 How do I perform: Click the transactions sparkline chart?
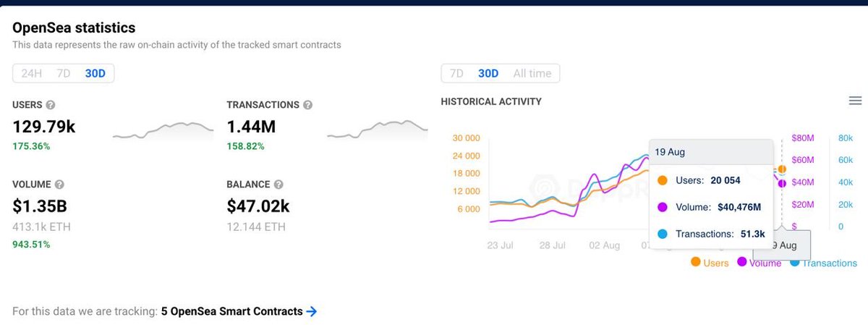tap(377, 130)
